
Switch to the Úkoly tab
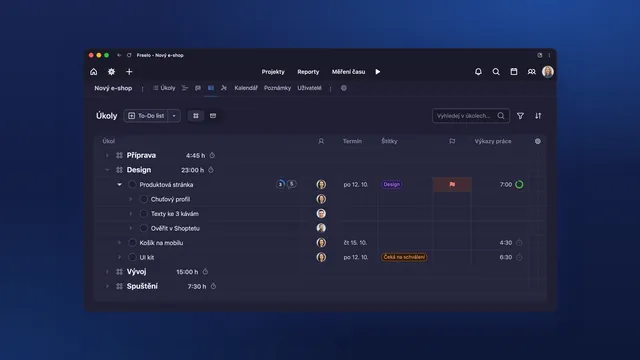[164, 88]
